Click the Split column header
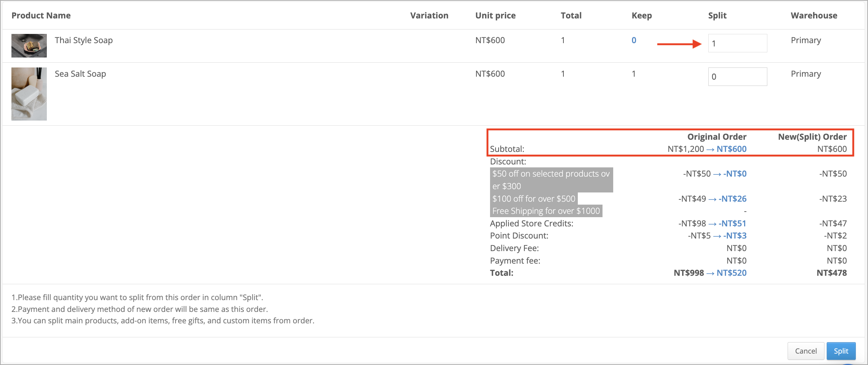Image resolution: width=868 pixels, height=365 pixels. [717, 15]
